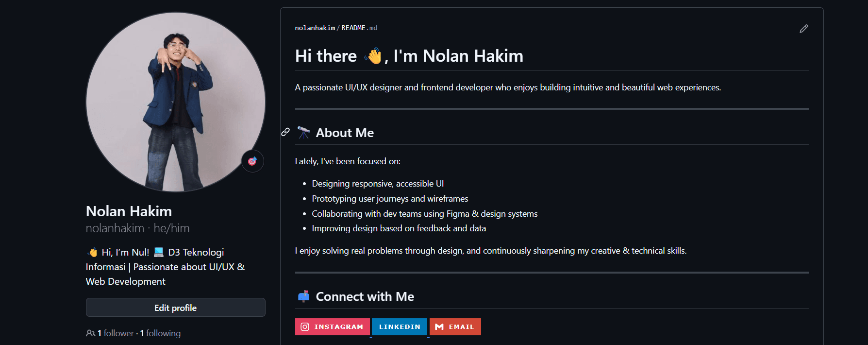The width and height of the screenshot is (868, 345).
Task: Click the laptop emoji in the bio
Action: pos(159,252)
